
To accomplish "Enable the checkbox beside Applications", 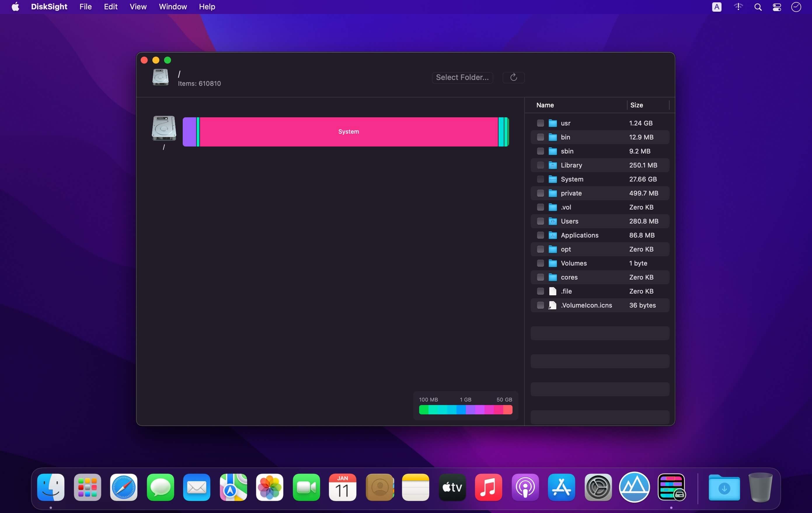I will point(540,235).
